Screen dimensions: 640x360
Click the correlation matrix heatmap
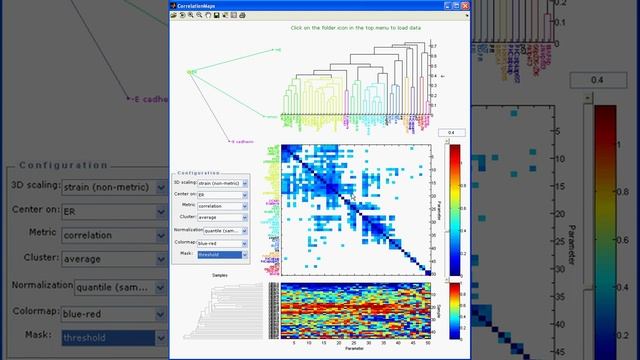(356, 210)
